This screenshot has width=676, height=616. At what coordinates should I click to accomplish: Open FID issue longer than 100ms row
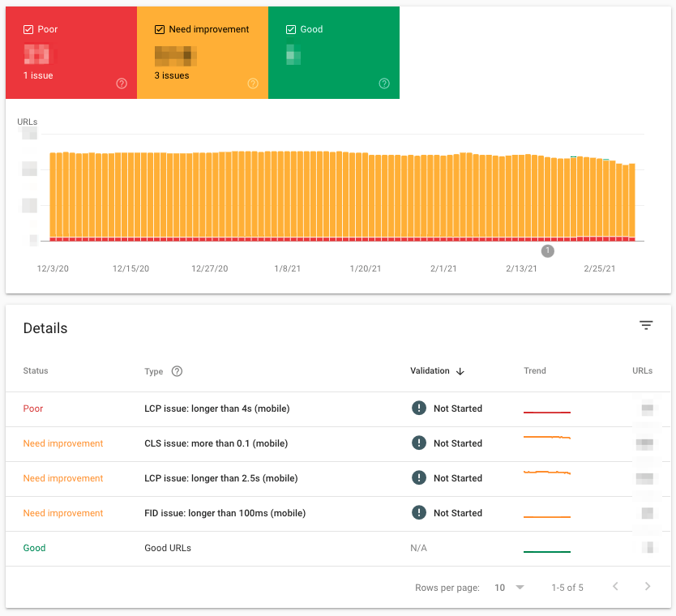point(338,514)
